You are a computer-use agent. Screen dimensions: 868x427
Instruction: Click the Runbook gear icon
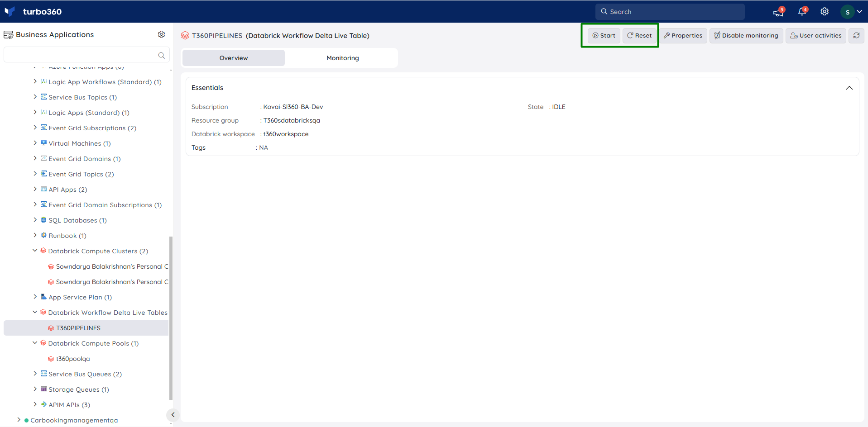pyautogui.click(x=43, y=235)
